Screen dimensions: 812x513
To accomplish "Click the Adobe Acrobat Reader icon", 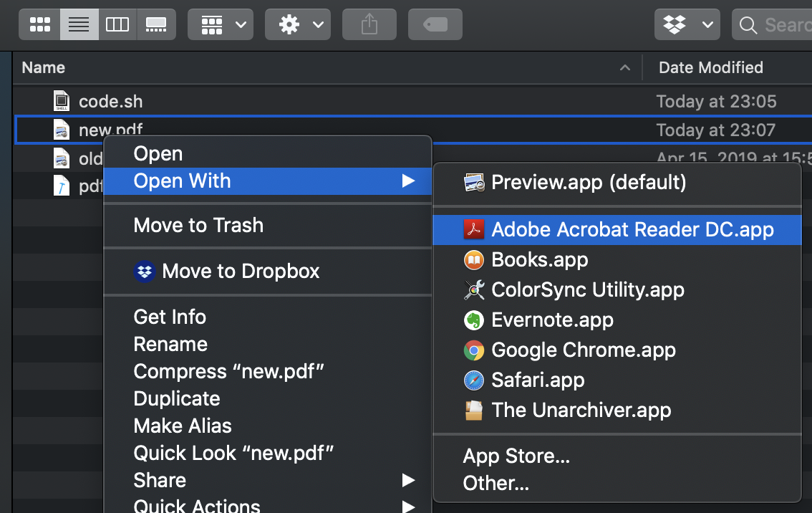I will point(474,229).
